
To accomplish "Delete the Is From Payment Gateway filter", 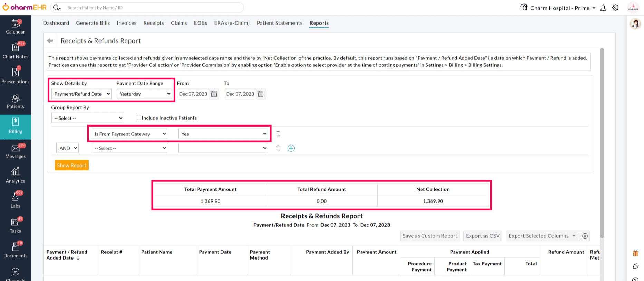I will pyautogui.click(x=278, y=134).
